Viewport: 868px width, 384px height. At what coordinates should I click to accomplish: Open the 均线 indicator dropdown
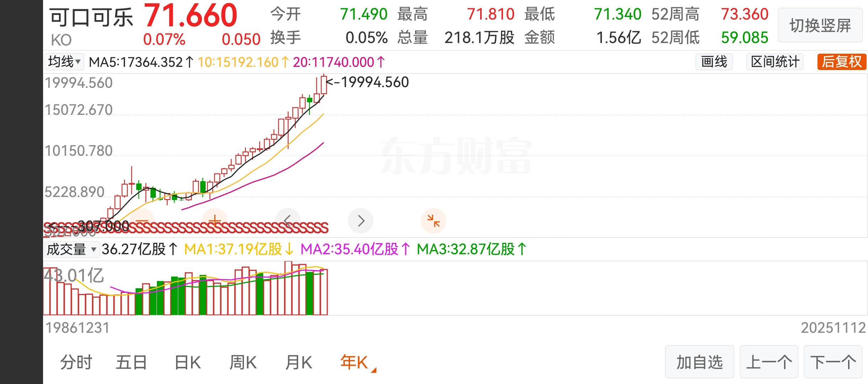[x=64, y=62]
